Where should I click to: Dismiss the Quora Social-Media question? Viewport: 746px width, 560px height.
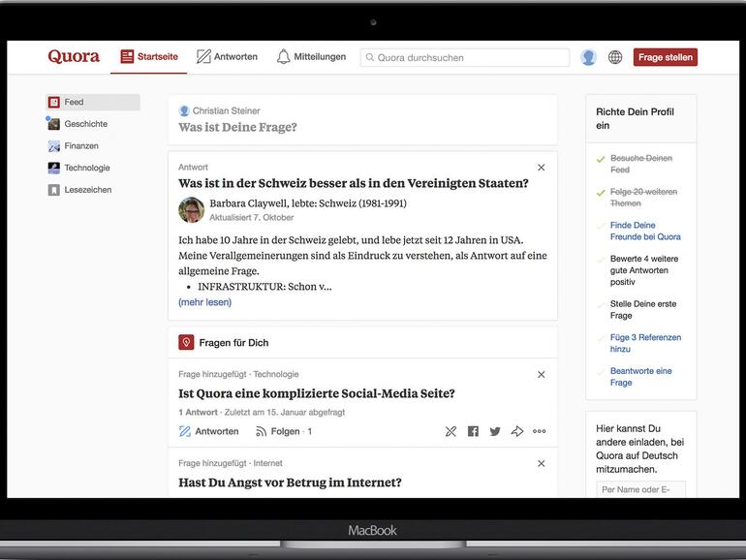click(541, 374)
